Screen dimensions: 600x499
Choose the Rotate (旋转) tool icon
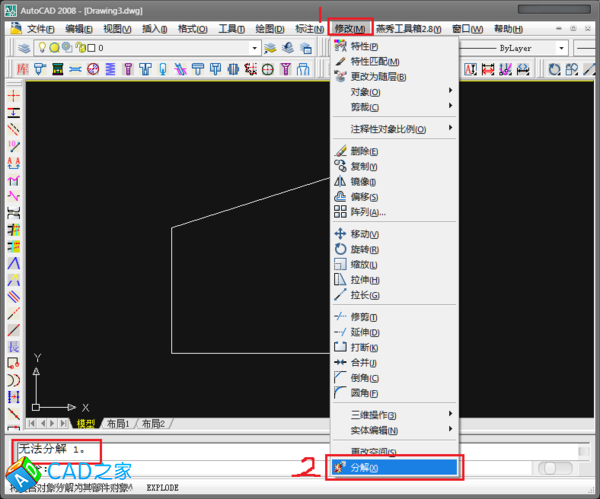(340, 249)
